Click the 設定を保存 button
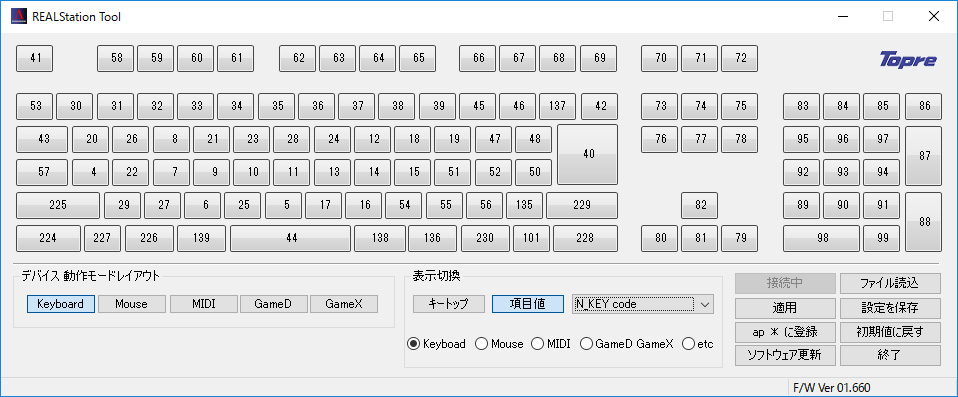The width and height of the screenshot is (958, 397). tap(890, 307)
